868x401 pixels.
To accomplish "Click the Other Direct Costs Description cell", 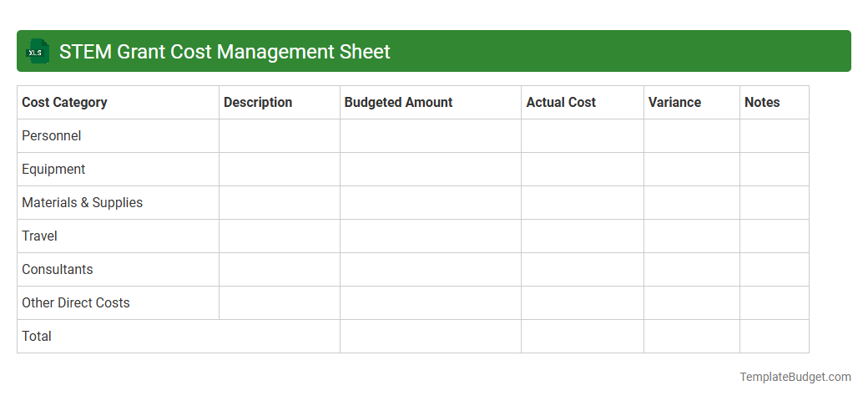I will tap(280, 303).
